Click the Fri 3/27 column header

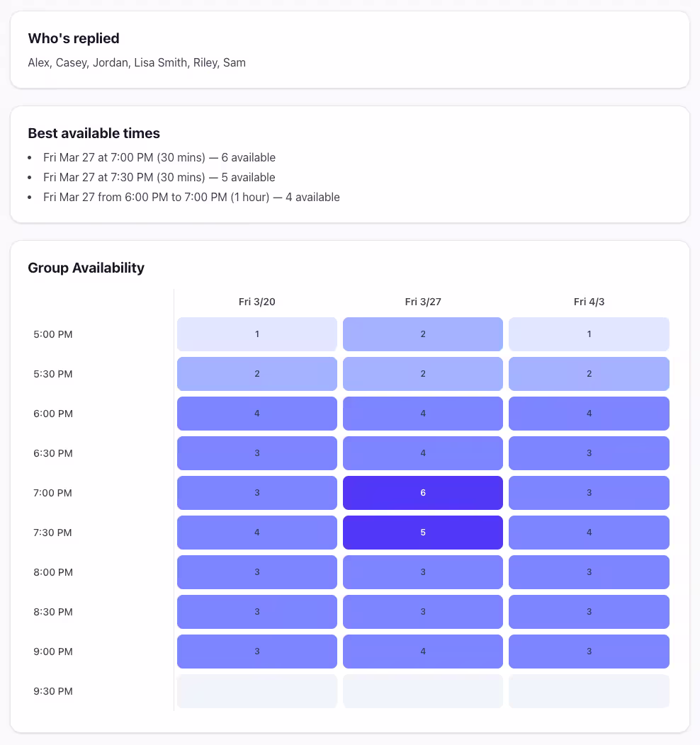[x=422, y=301]
